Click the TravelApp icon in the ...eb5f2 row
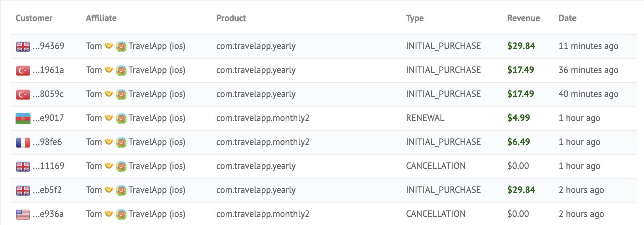This screenshot has height=225, width=644. click(121, 190)
